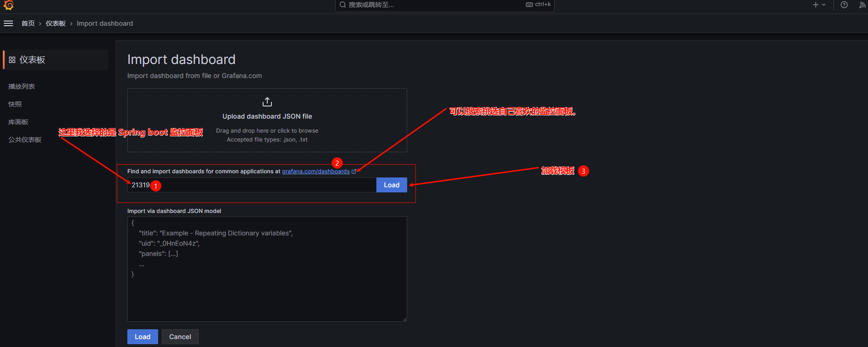Open the news RSS feed icon
868x347 pixels.
(x=862, y=5)
